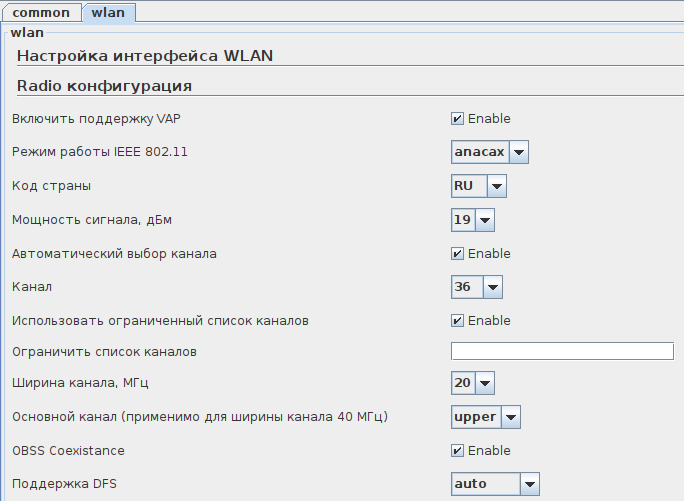
Task: Click the restrict channel list text field
Action: 562,351
